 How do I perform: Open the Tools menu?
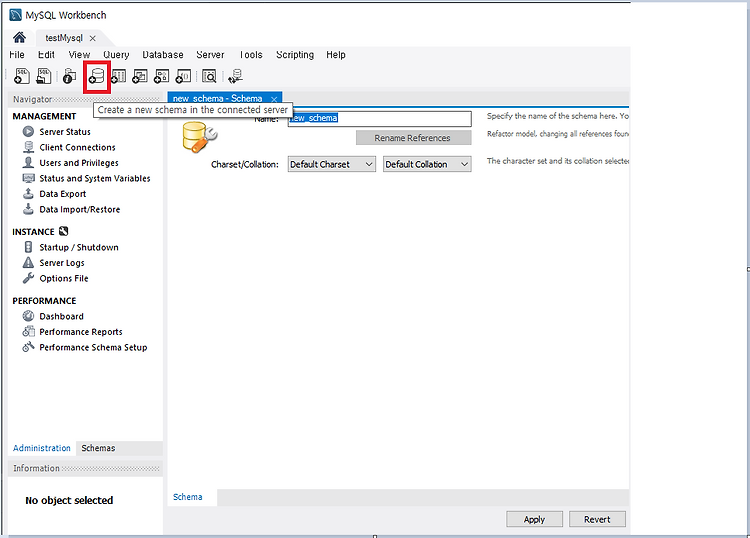coord(251,55)
